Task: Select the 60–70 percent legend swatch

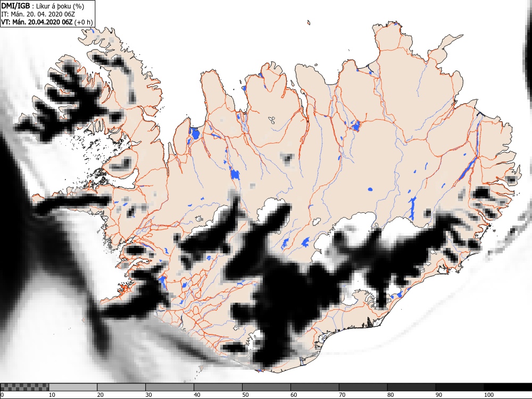Action: (314, 387)
